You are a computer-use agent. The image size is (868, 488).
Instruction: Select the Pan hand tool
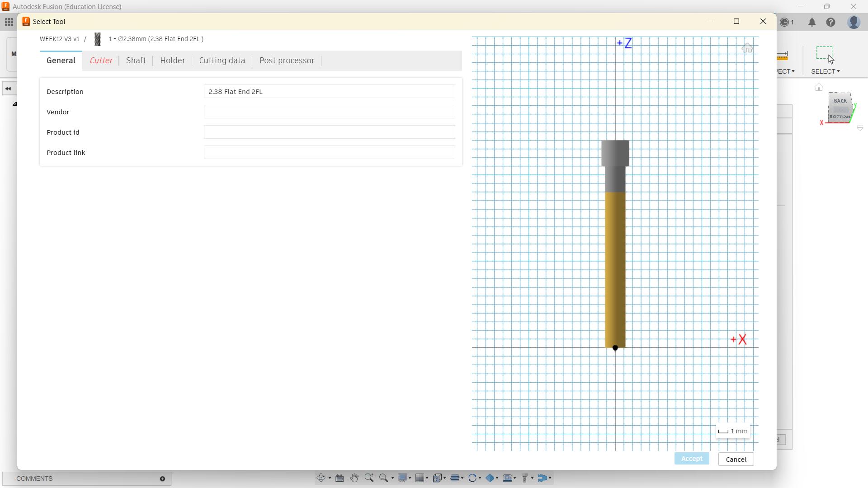(354, 478)
